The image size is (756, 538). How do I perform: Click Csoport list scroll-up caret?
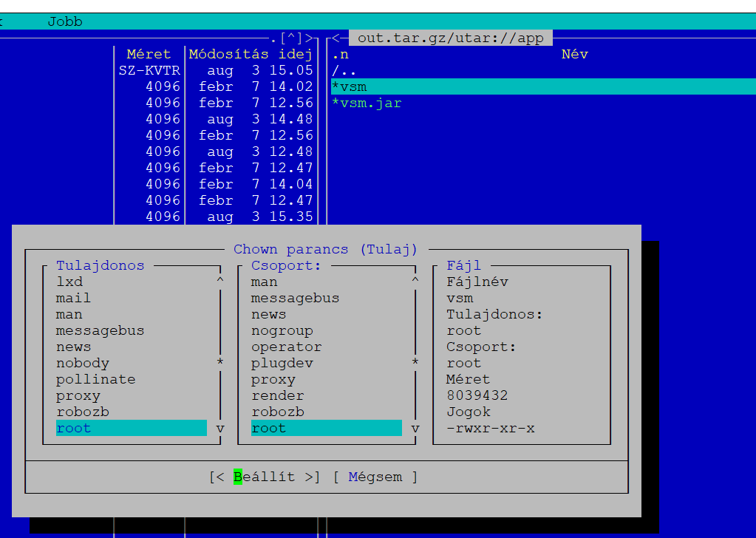(415, 280)
